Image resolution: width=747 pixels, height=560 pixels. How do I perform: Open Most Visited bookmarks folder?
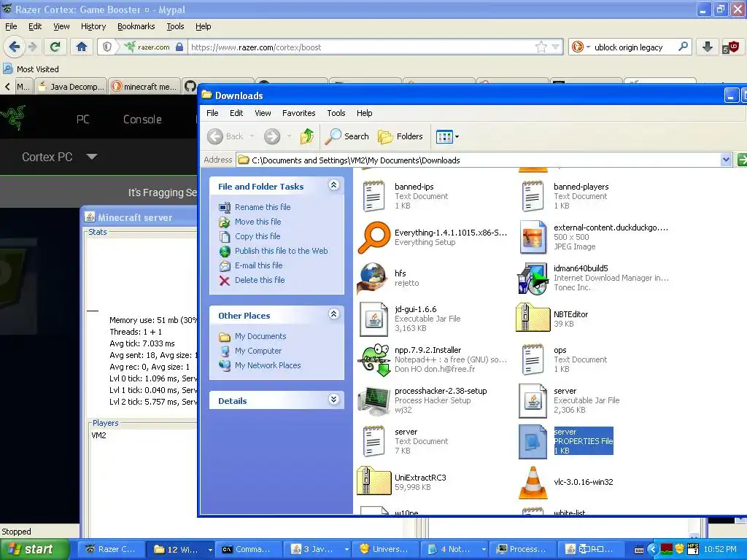31,69
